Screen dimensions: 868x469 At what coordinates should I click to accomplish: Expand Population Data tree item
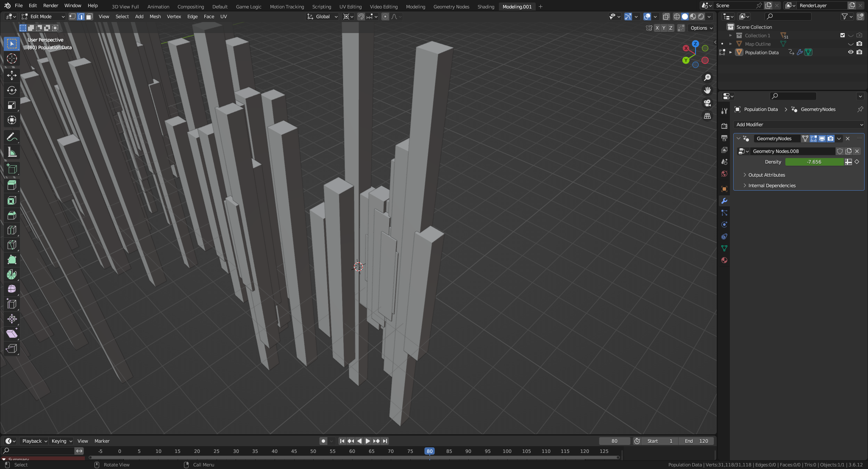coord(730,52)
